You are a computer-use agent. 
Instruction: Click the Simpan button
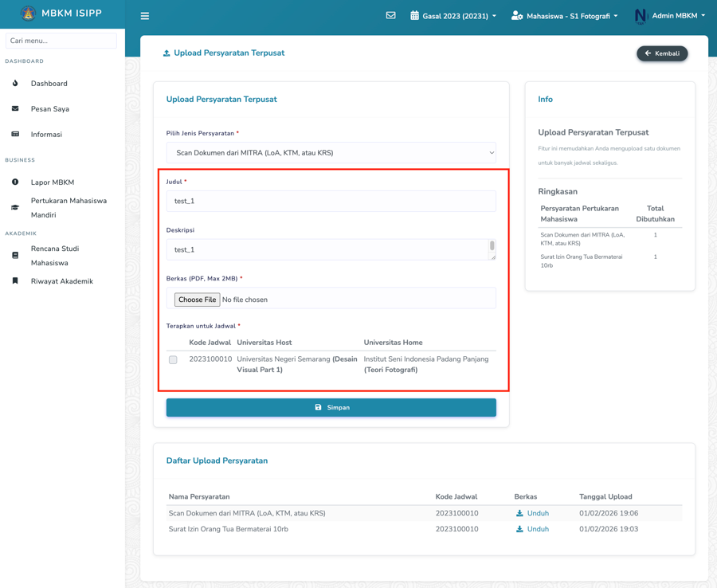tap(331, 407)
